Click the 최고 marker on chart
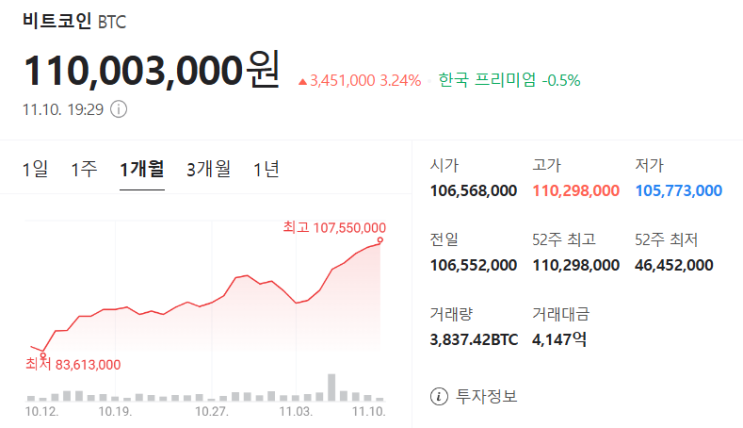The image size is (743, 428). pyautogui.click(x=380, y=239)
